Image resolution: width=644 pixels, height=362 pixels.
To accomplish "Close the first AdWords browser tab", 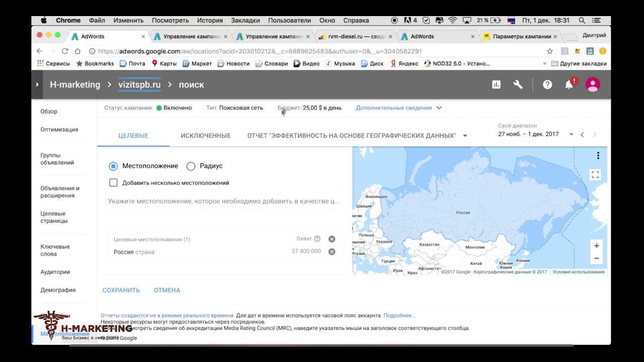I will point(143,37).
